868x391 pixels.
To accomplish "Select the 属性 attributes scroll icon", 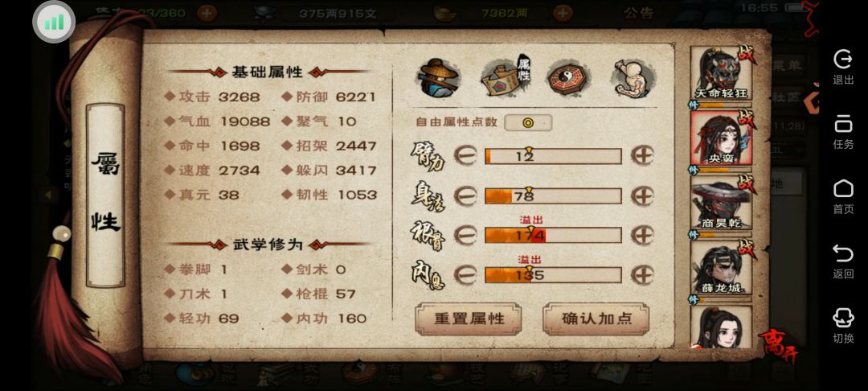I will click(506, 76).
